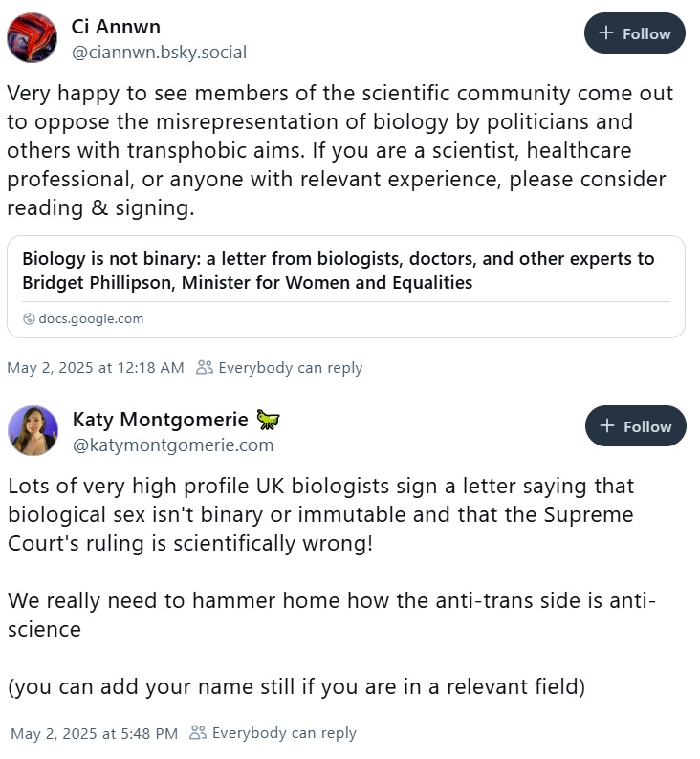The width and height of the screenshot is (700, 759).
Task: Follow the Katy Montgomerie account
Action: 636,426
